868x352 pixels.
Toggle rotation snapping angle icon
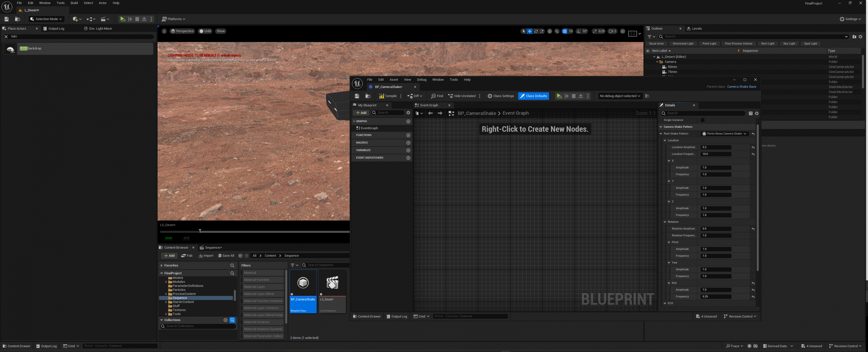[x=579, y=31]
